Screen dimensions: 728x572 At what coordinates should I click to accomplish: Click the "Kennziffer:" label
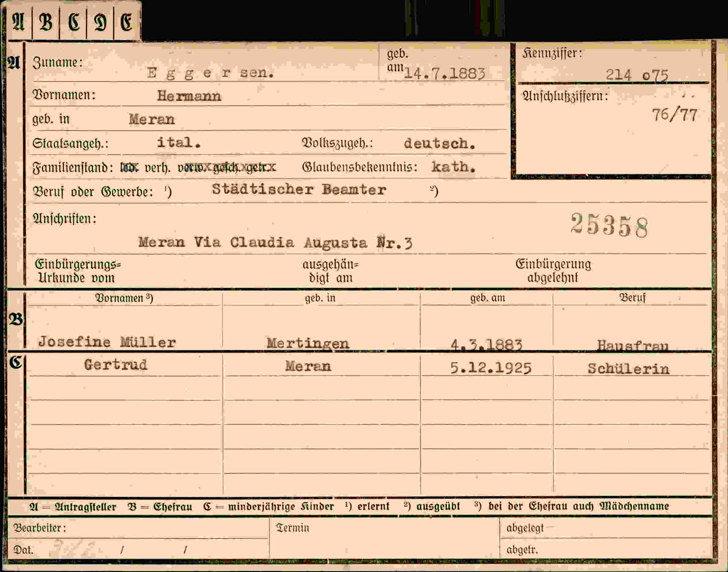pos(552,53)
